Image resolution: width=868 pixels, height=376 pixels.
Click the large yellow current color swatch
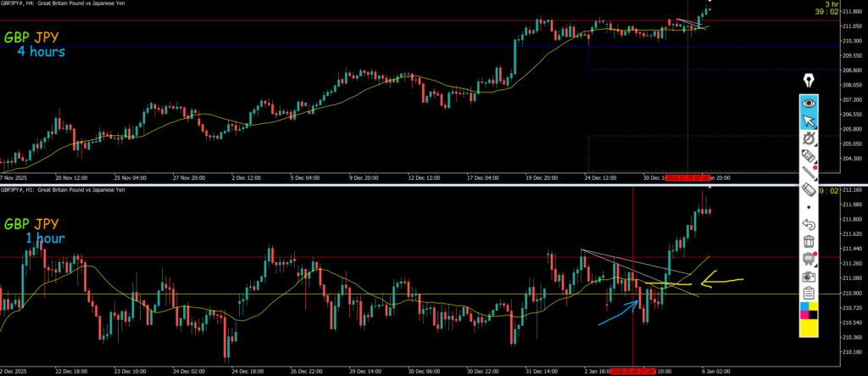click(x=809, y=326)
